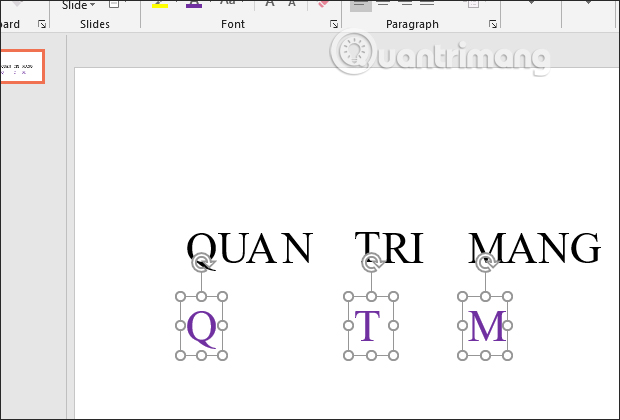Screen dimensions: 620x420
Task: Click the left-middle handle of M box
Action: point(462,325)
